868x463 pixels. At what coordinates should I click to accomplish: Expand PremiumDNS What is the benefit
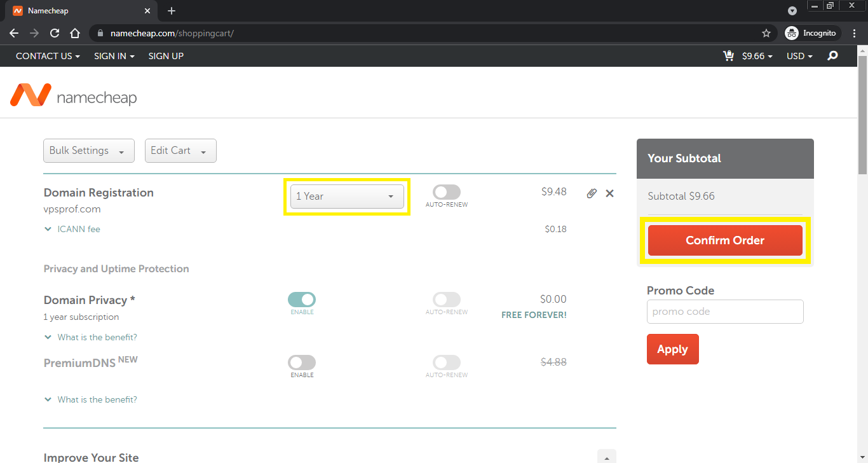point(90,399)
